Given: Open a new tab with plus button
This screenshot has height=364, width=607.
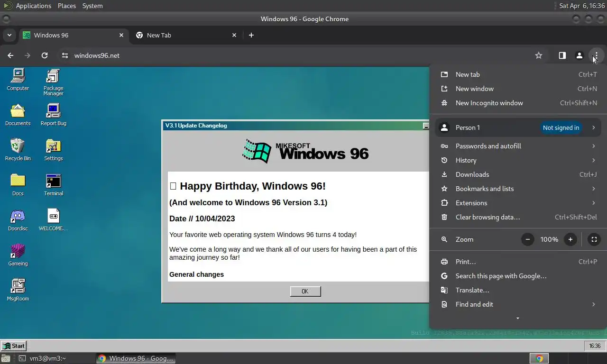Looking at the screenshot, I should pyautogui.click(x=251, y=35).
